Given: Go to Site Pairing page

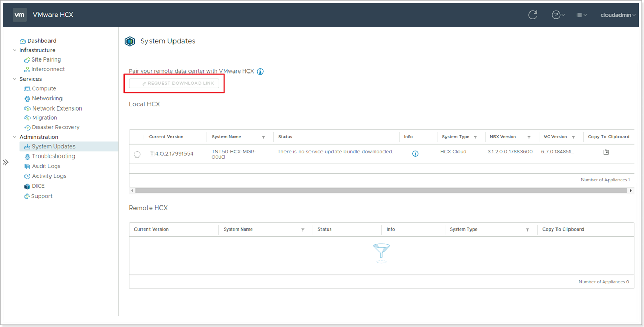Looking at the screenshot, I should 46,60.
